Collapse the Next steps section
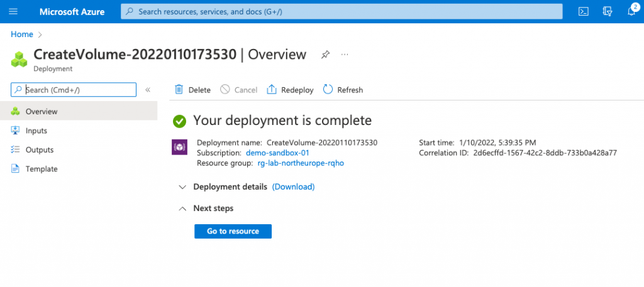 [183, 208]
